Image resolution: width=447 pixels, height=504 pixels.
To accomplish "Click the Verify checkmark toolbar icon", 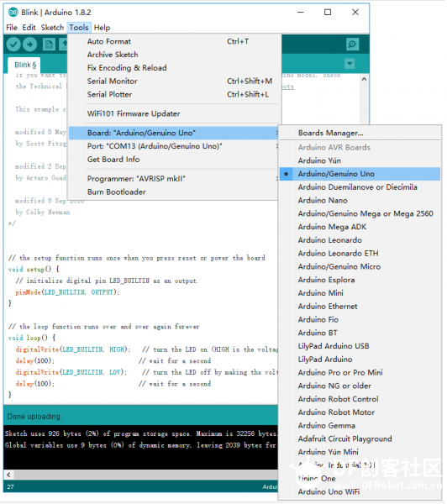I will (13, 45).
